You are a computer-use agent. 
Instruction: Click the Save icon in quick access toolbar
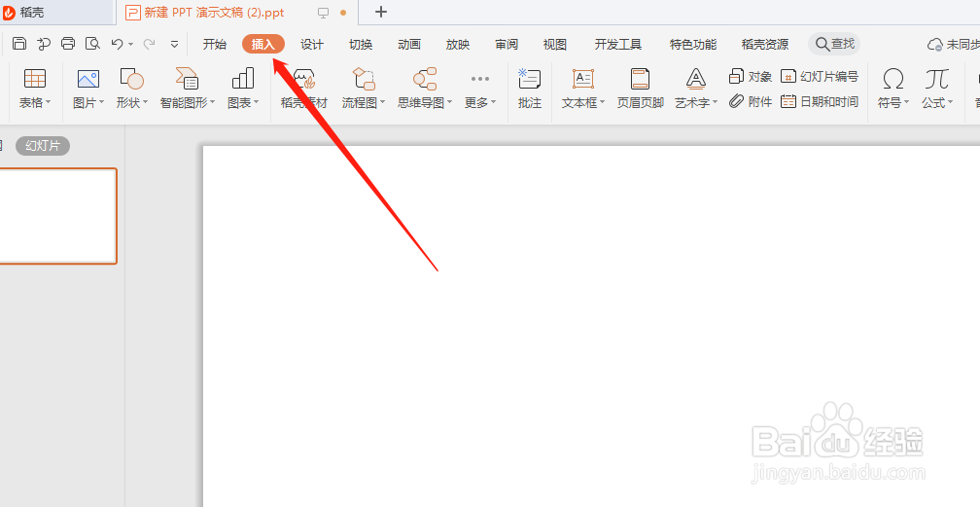coord(19,44)
